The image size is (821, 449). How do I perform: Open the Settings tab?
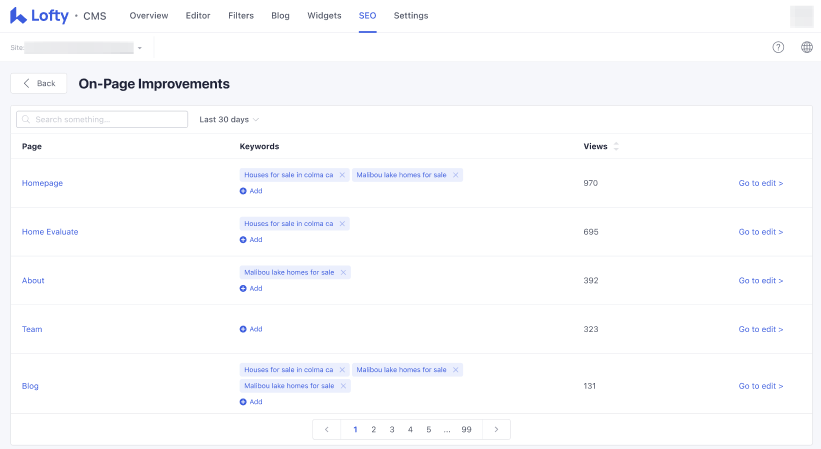(x=411, y=16)
